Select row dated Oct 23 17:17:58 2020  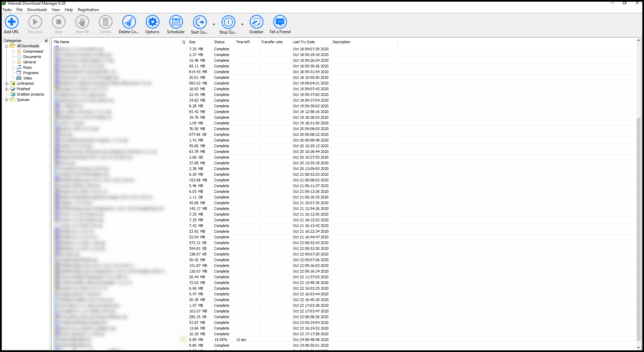[x=344, y=334]
